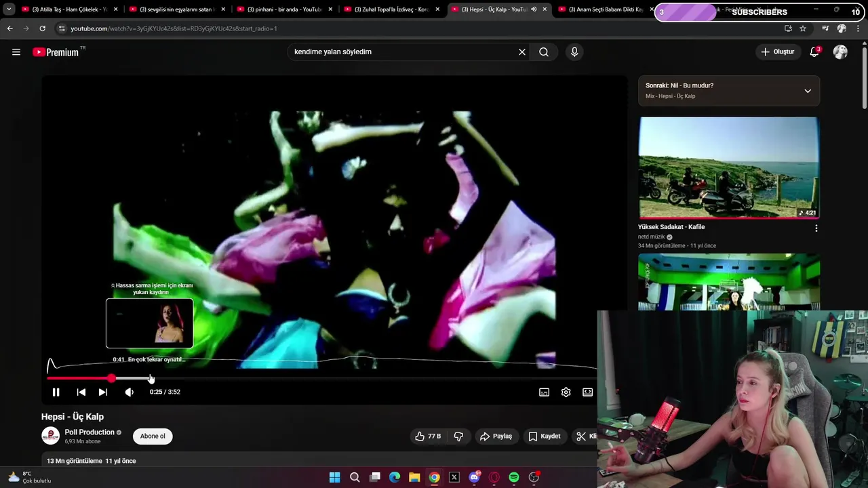Open the Chrome tab search dropdown
Image resolution: width=868 pixels, height=488 pixels.
point(9,9)
